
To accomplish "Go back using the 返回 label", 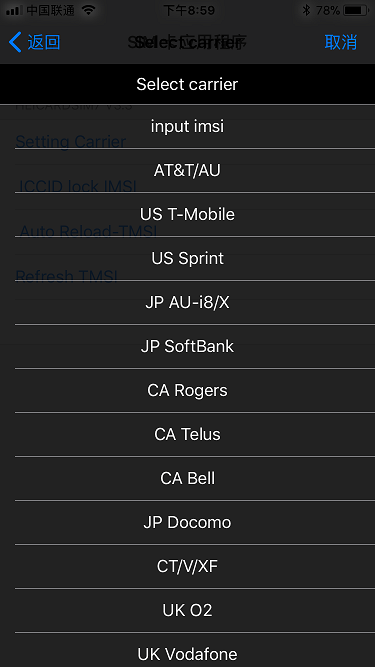I will (x=44, y=43).
